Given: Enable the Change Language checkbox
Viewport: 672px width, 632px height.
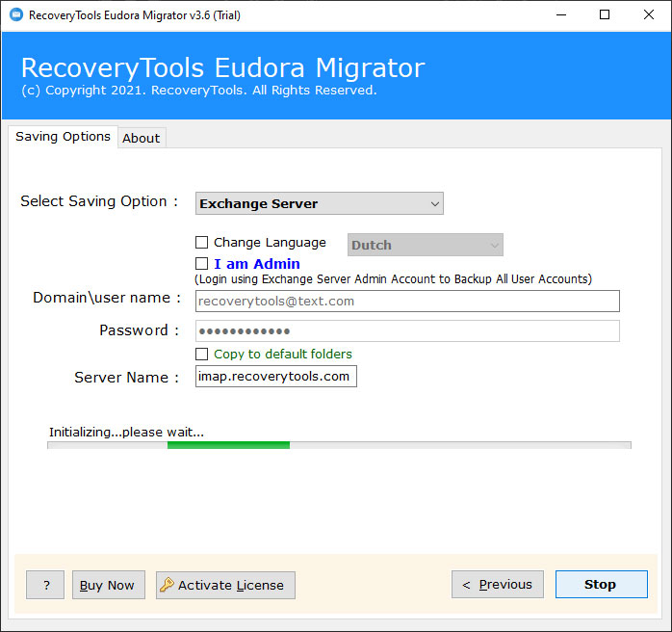Looking at the screenshot, I should 201,242.
